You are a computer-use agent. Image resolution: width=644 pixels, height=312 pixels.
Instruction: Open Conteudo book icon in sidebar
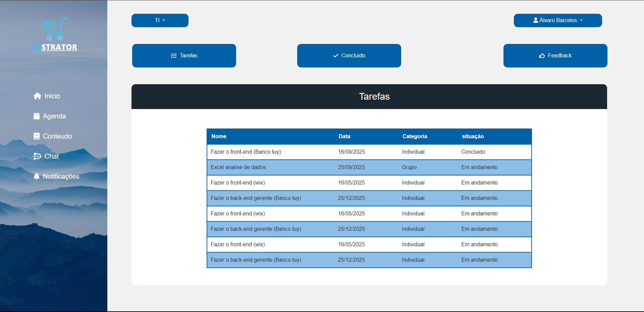pyautogui.click(x=37, y=136)
